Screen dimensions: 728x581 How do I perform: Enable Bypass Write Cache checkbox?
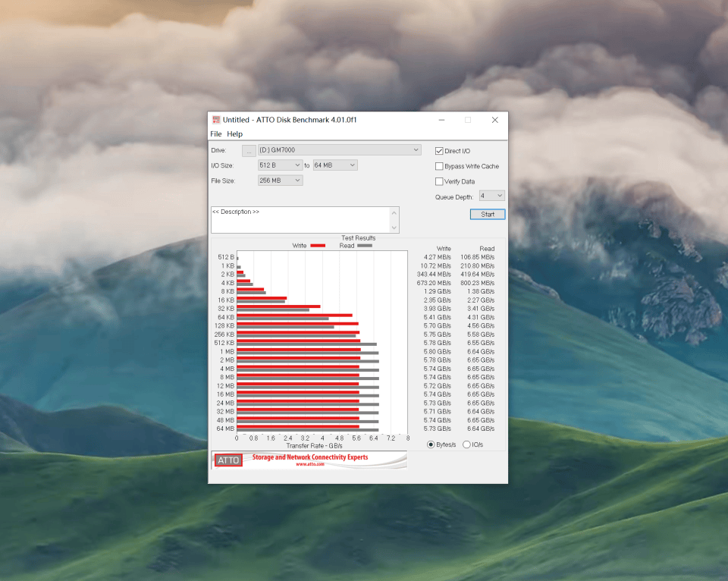[439, 166]
